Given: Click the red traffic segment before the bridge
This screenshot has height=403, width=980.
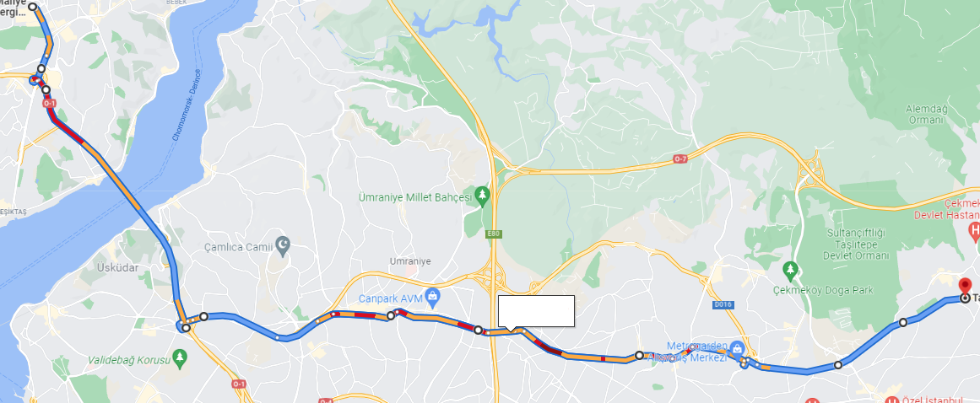Looking at the screenshot, I should pos(71,132).
